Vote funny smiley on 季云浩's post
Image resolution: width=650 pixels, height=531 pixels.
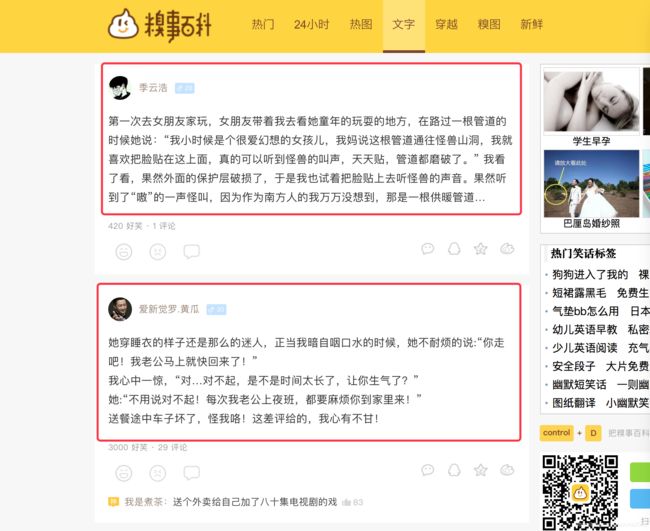pyautogui.click(x=124, y=252)
